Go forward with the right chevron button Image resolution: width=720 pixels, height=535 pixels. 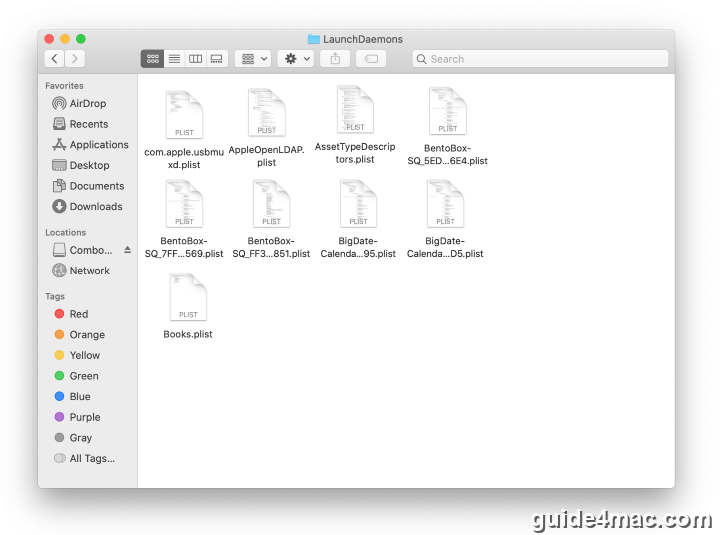pos(75,59)
